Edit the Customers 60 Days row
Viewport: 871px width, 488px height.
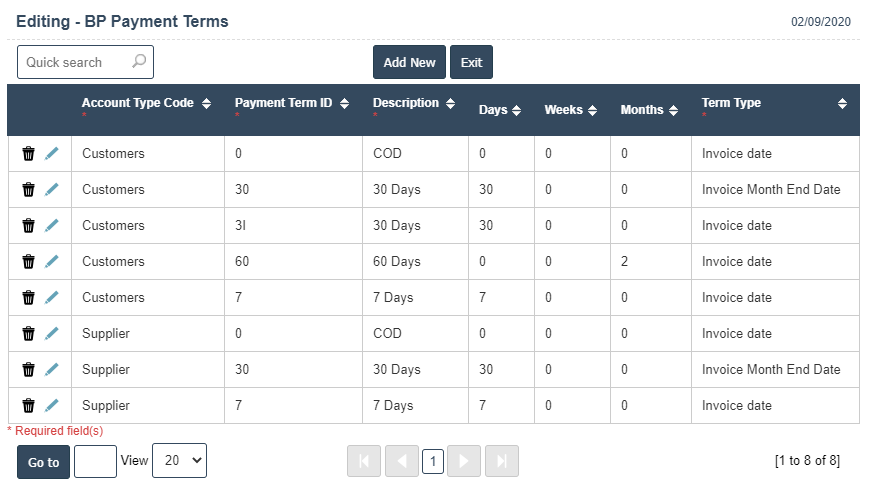52,261
